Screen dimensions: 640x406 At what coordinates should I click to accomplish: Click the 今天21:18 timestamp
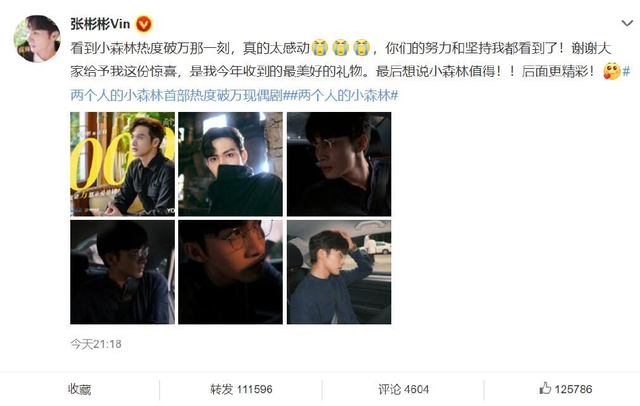click(96, 344)
